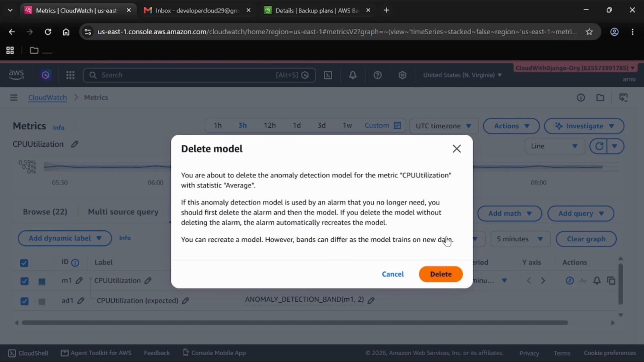Viewport: 644px width, 362px height.
Task: Open the ad1 gray color swatch
Action: click(42, 302)
